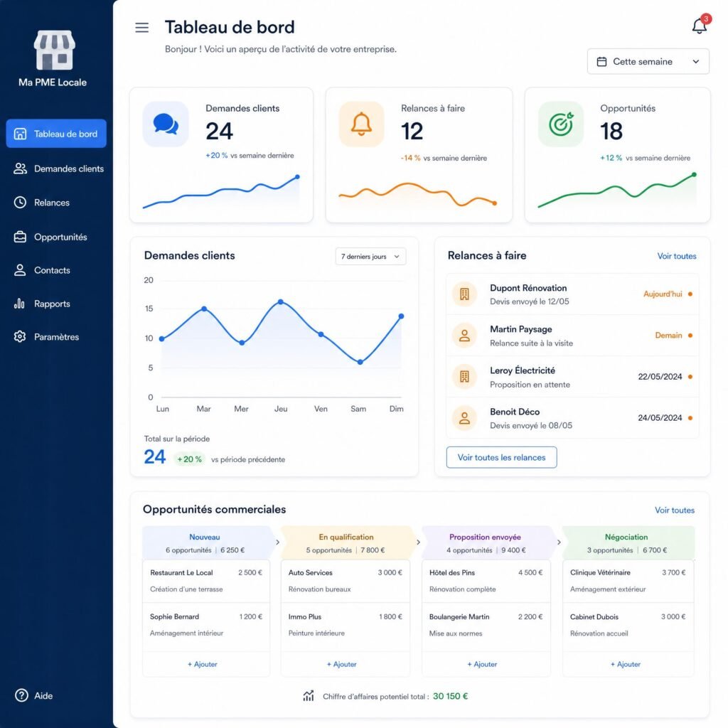728x728 pixels.
Task: Click the Demandes clients sparkline
Action: click(x=221, y=192)
